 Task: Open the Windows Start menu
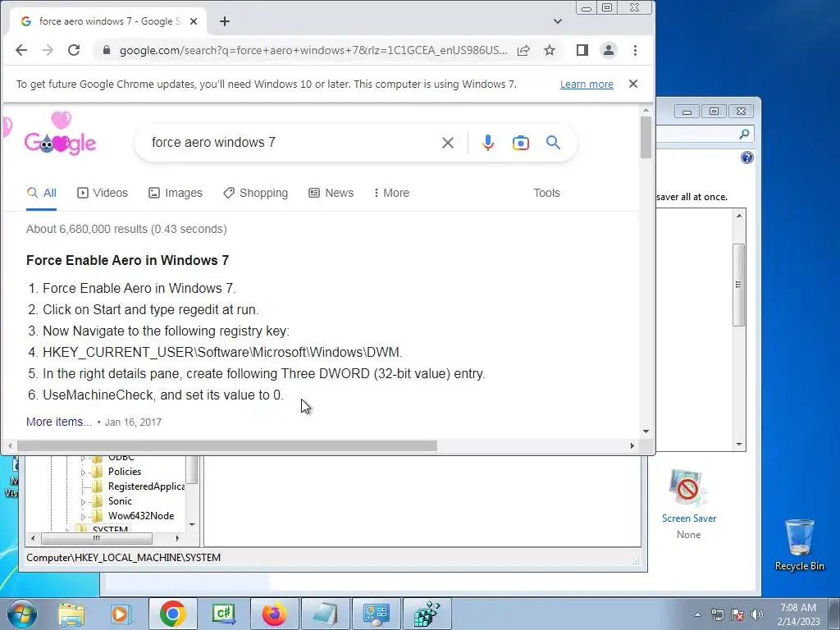point(22,614)
